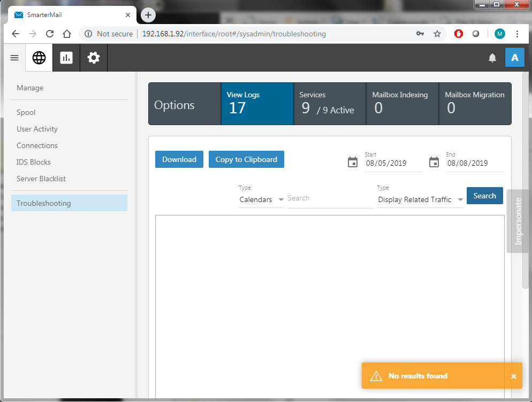Open Spool in the sidebar
Viewport: 532px width, 402px height.
26,112
